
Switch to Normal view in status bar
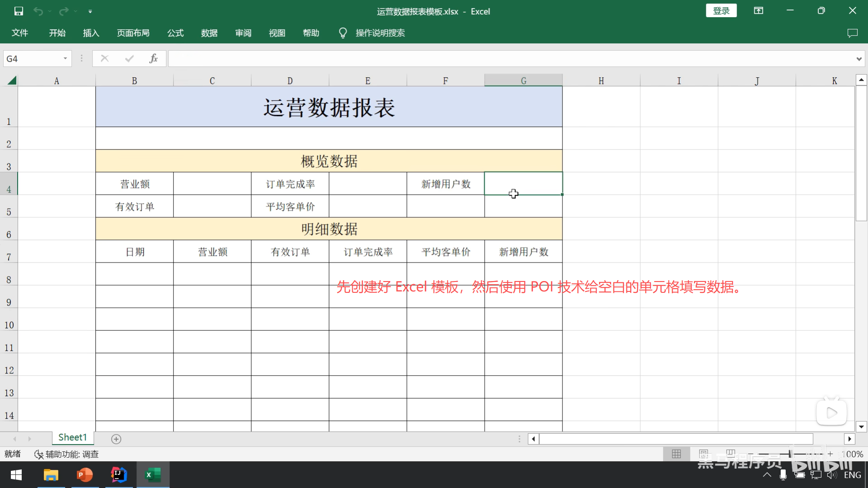coord(676,454)
